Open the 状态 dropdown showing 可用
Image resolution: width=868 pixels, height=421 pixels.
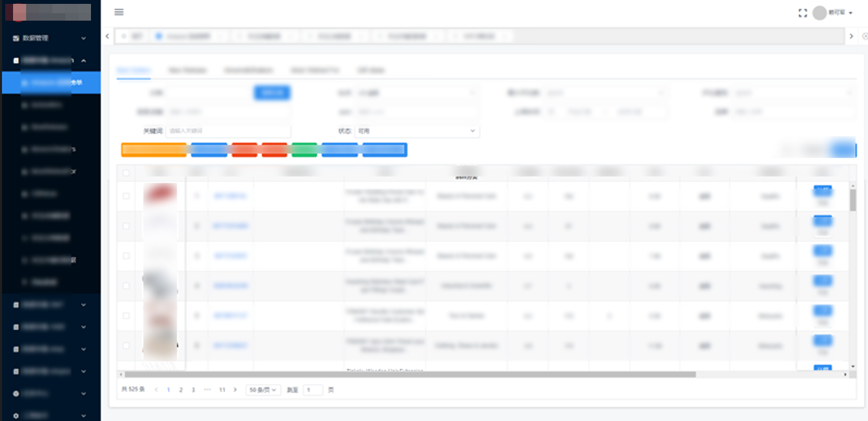[417, 131]
